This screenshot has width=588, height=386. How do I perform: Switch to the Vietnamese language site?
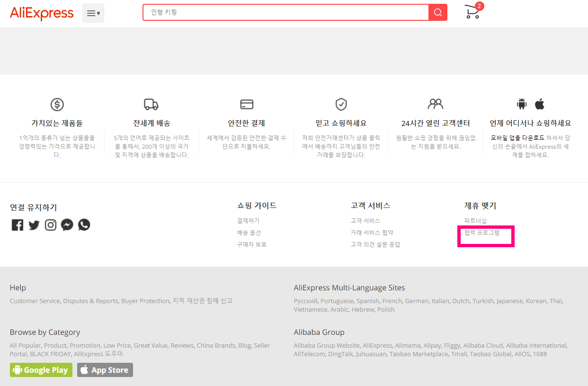(x=310, y=309)
